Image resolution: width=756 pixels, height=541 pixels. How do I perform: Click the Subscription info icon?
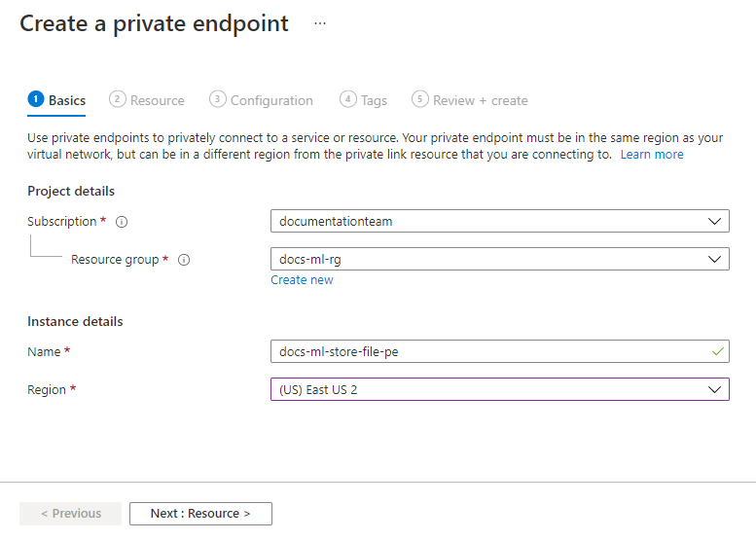click(x=122, y=222)
